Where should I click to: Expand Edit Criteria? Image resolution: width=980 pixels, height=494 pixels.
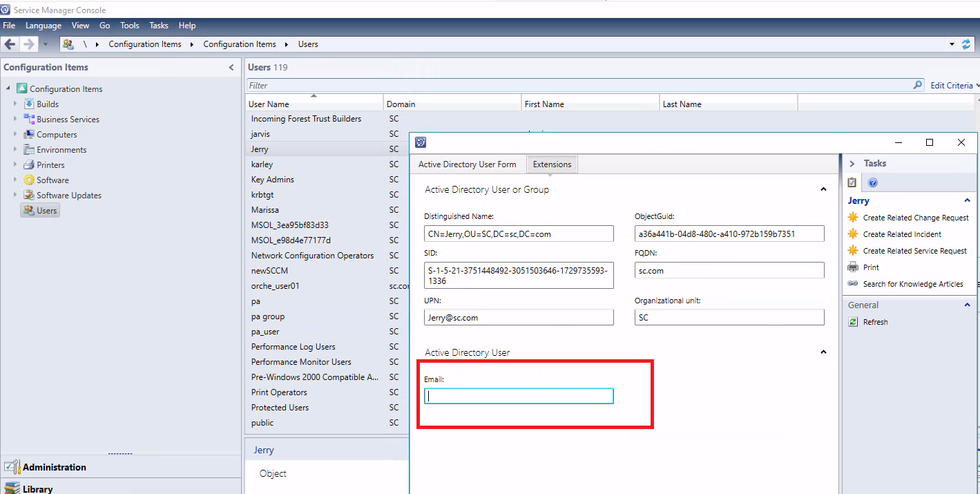tap(955, 86)
